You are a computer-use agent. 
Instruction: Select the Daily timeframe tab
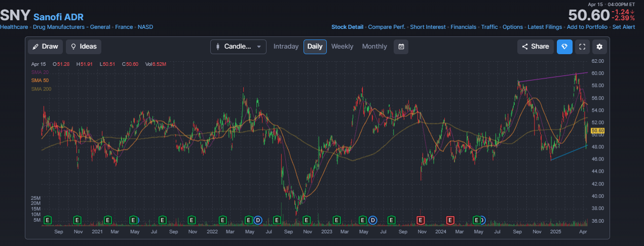315,47
